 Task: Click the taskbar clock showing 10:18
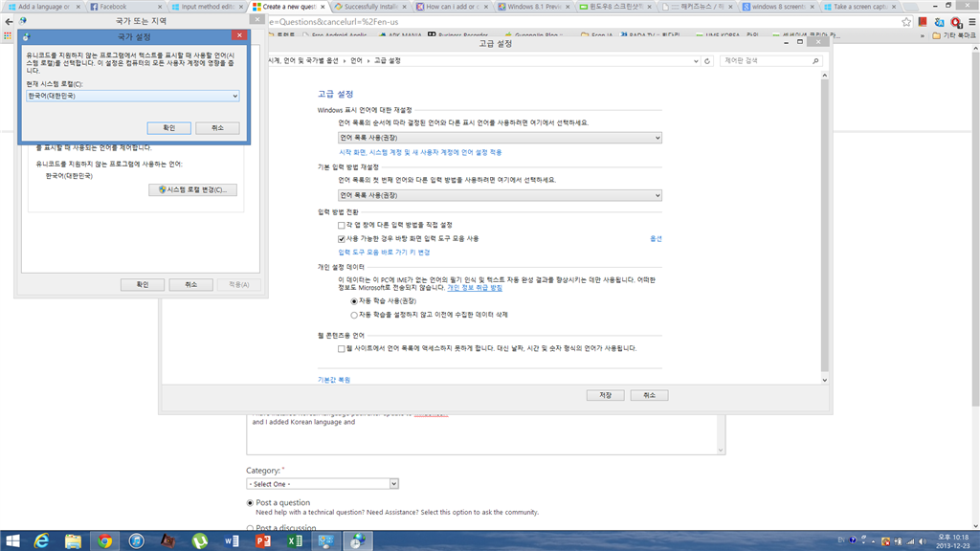tap(953, 541)
